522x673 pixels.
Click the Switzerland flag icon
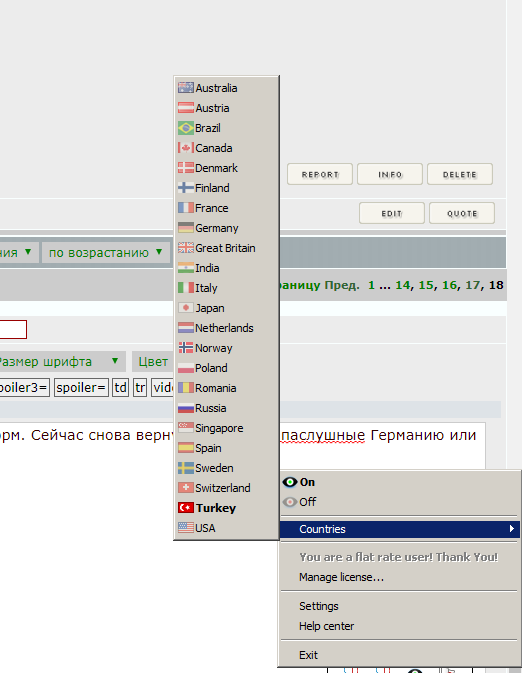tap(186, 488)
